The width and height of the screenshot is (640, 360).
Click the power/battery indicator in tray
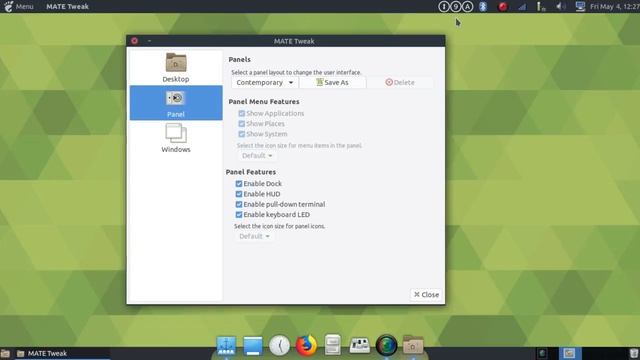tap(541, 7)
